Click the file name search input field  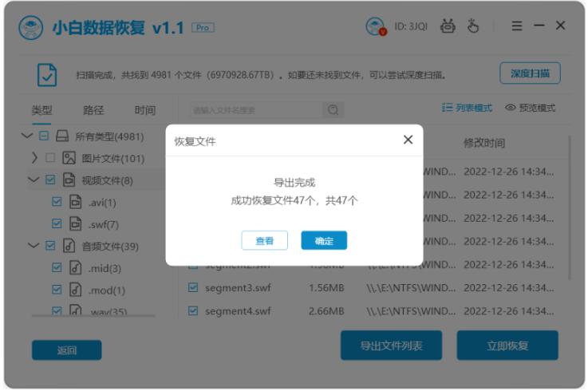coord(256,110)
